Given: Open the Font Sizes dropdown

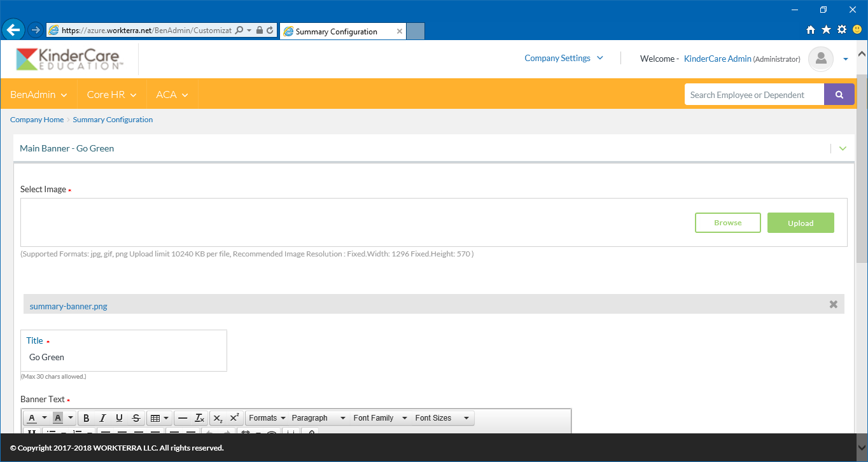Looking at the screenshot, I should click(x=442, y=418).
